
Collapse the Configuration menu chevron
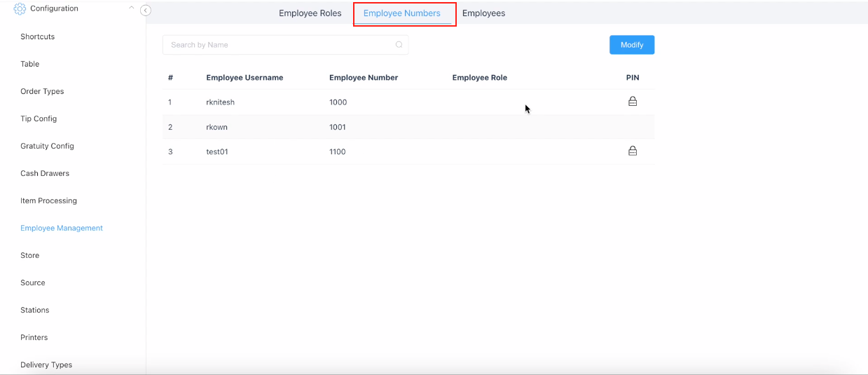[131, 8]
